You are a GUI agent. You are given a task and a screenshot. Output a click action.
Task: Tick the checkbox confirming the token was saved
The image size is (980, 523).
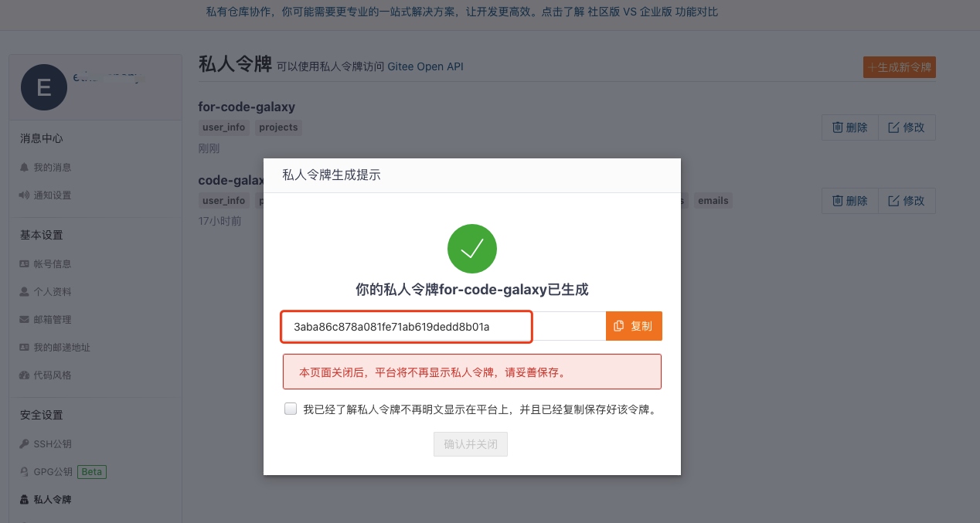pos(291,409)
